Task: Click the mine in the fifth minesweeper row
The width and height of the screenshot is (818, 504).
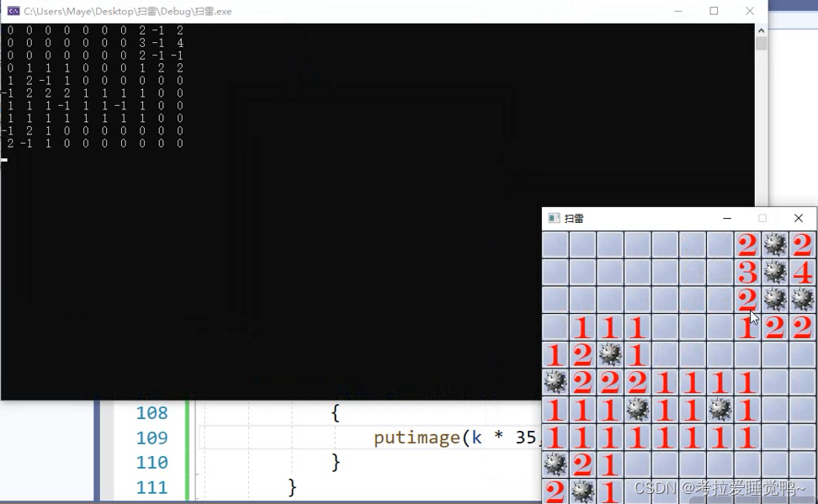Action: coord(610,355)
